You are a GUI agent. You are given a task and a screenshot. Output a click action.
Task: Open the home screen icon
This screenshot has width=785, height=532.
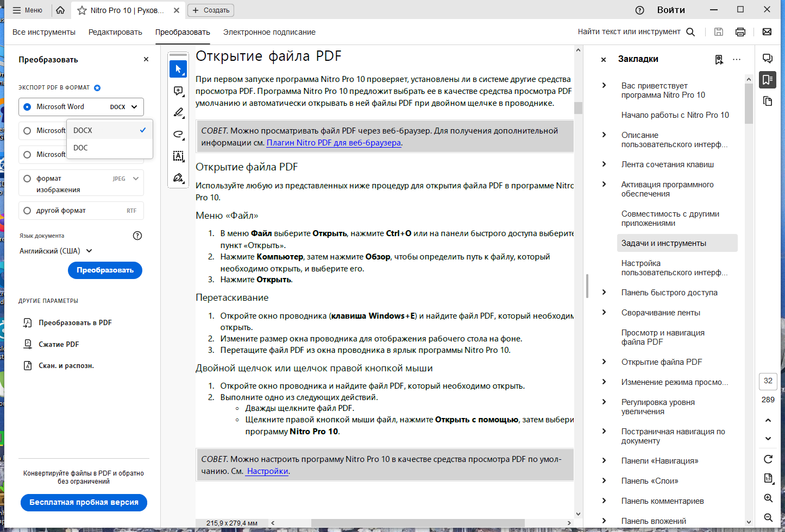pyautogui.click(x=60, y=10)
